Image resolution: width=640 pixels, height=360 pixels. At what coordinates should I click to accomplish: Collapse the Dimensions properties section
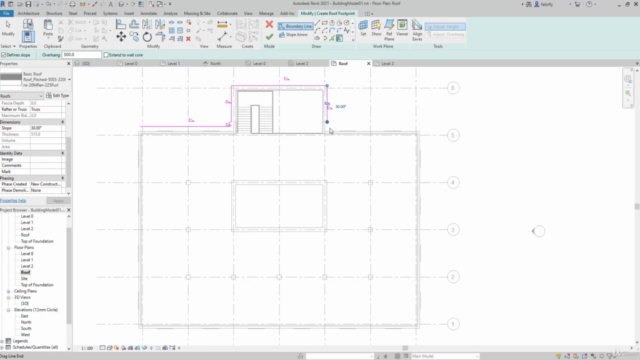pos(62,122)
